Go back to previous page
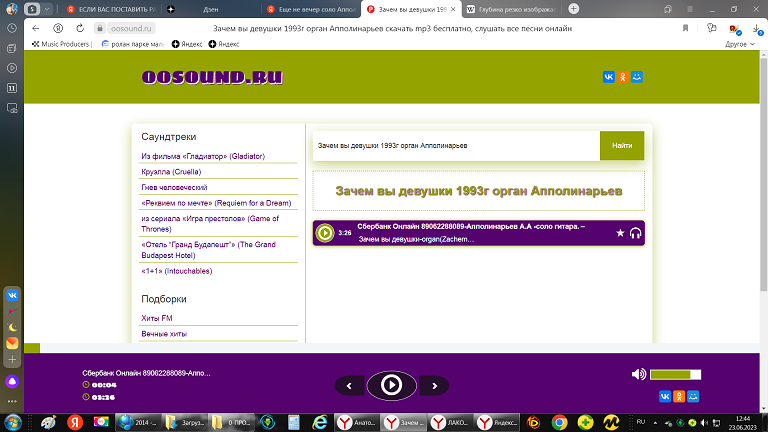Screen dimensions: 768x432 click(x=35, y=28)
